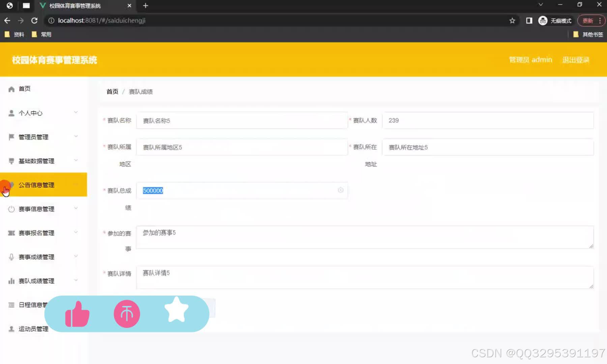Open a new browser tab
This screenshot has height=364, width=607.
(145, 5)
